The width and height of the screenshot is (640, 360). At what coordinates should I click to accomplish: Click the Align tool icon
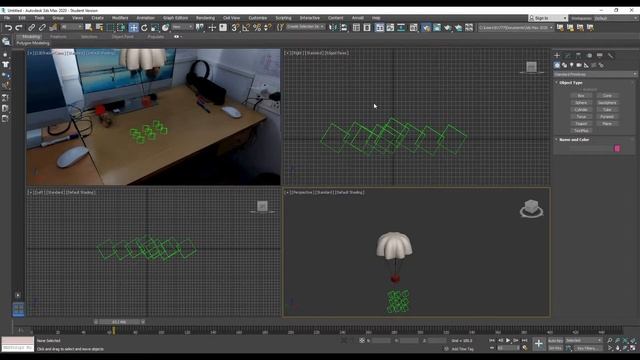tap(344, 28)
